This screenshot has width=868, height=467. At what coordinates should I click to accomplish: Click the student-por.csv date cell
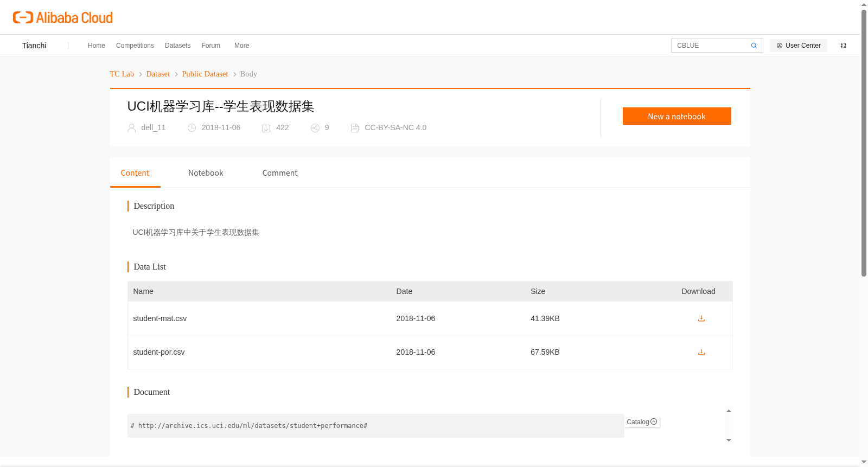click(x=416, y=352)
